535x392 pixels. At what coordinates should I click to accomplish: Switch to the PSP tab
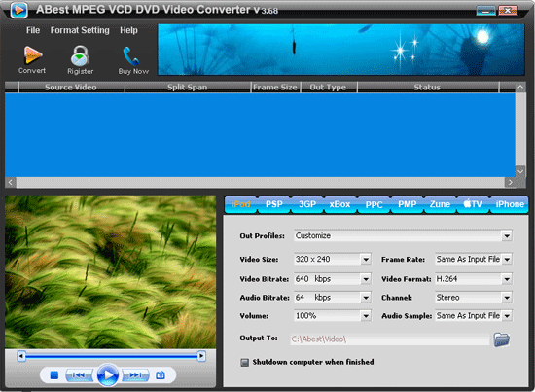point(274,204)
